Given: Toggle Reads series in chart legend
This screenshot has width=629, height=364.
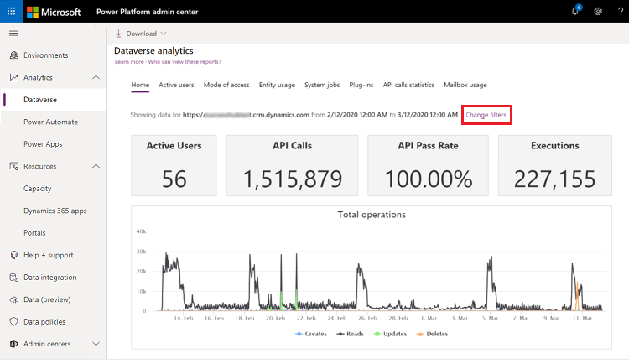Looking at the screenshot, I should 351,334.
